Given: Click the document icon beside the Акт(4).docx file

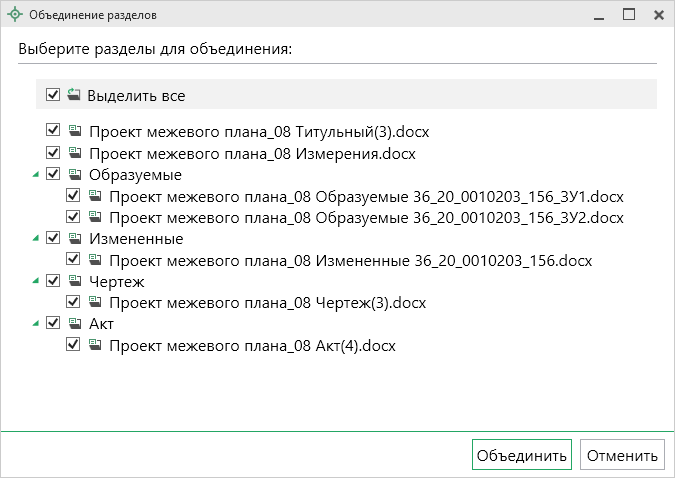Looking at the screenshot, I should pos(95,346).
